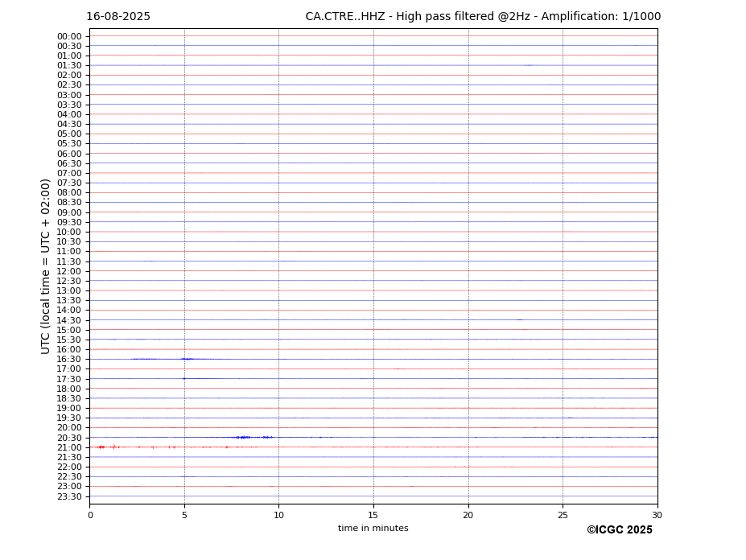Select the 17:30 time row label
Screen dimensions: 746x560
tap(69, 379)
